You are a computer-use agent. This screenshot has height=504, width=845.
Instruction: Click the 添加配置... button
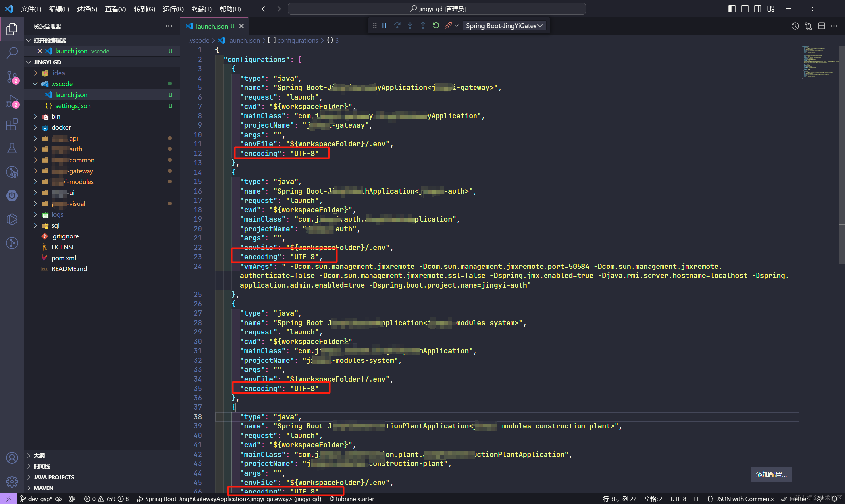coord(771,474)
